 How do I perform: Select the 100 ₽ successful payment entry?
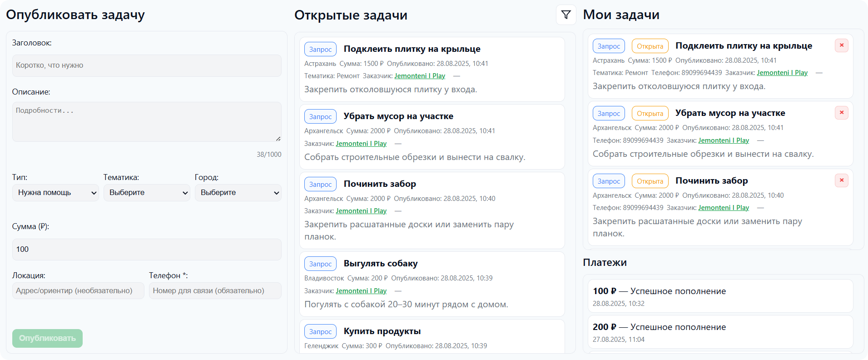[720, 296]
